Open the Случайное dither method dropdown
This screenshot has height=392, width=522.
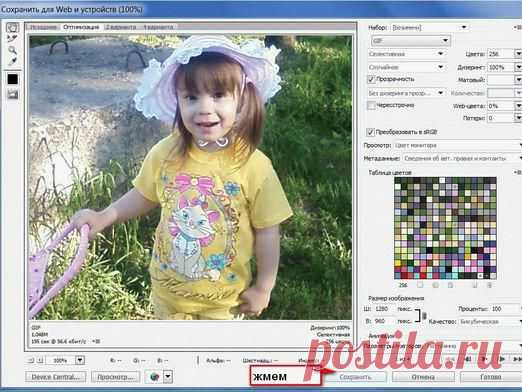point(406,67)
